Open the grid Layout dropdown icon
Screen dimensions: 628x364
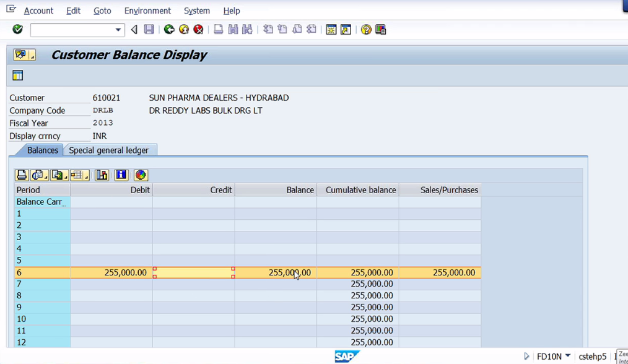79,175
